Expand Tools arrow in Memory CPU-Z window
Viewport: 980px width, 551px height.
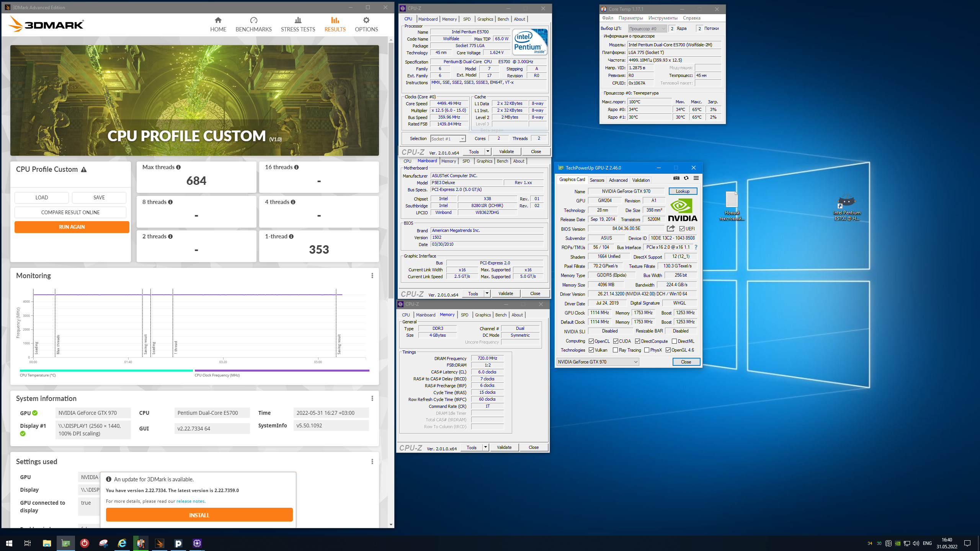tap(485, 447)
